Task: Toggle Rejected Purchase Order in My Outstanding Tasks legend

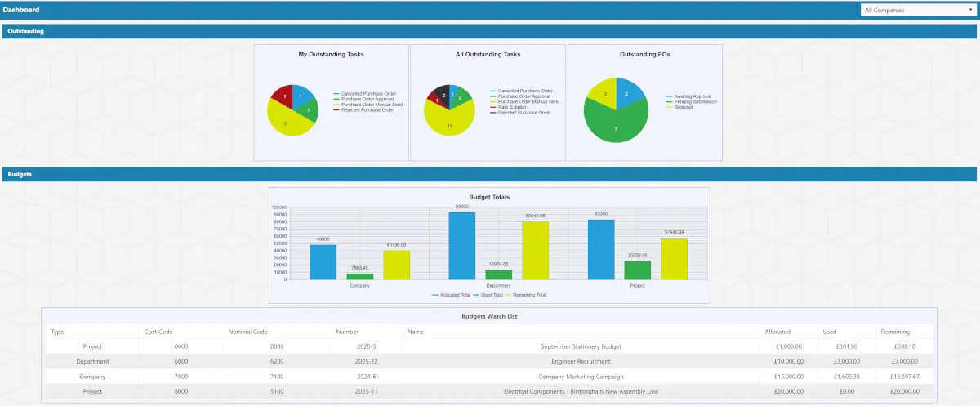Action: point(364,109)
